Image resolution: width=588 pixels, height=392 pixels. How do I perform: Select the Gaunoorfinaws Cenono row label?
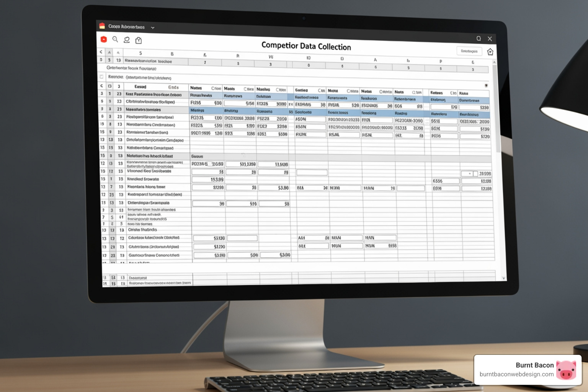(154, 255)
